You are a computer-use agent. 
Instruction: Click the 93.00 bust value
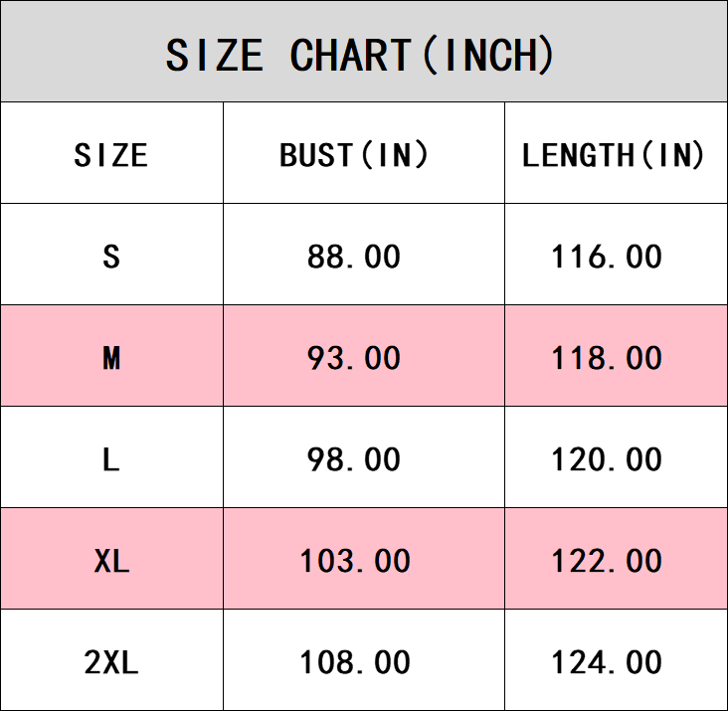click(354, 358)
